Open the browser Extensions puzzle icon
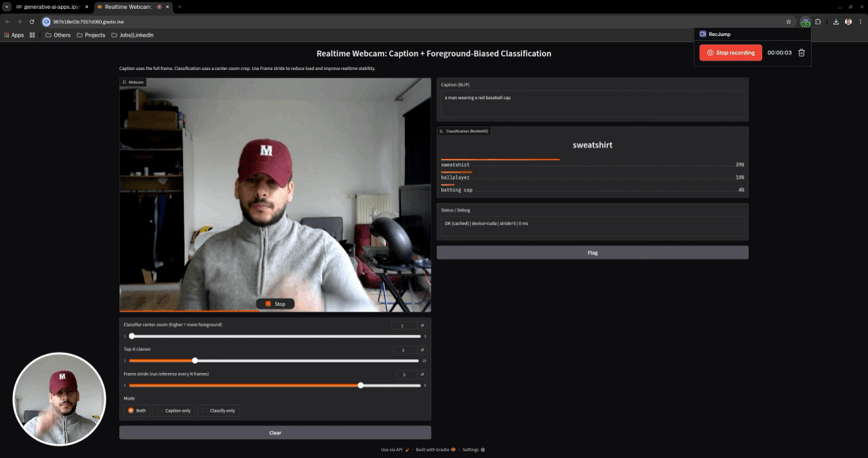Viewport: 868px width, 458px height. click(x=818, y=22)
